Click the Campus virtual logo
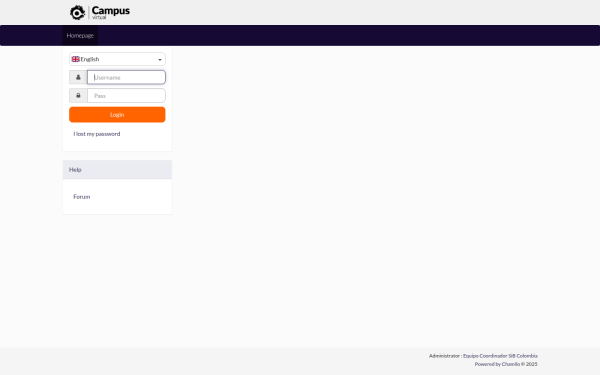 click(100, 12)
